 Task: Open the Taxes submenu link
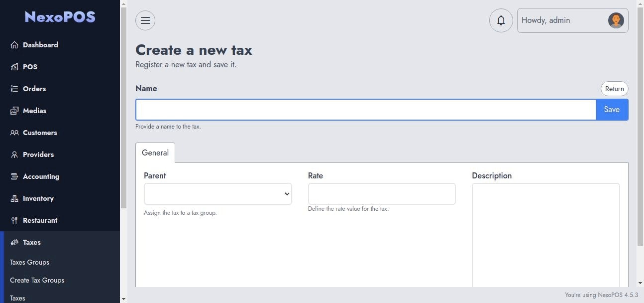pyautogui.click(x=17, y=298)
